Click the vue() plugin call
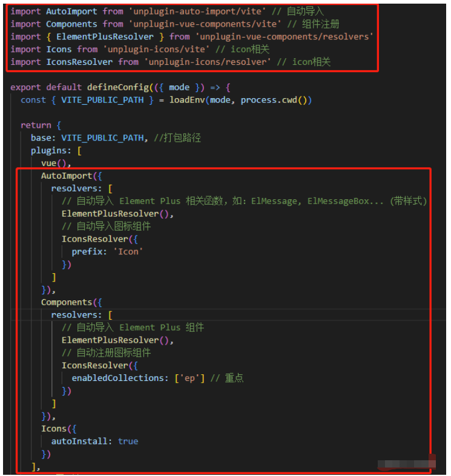The height and width of the screenshot is (476, 451). 56,164
